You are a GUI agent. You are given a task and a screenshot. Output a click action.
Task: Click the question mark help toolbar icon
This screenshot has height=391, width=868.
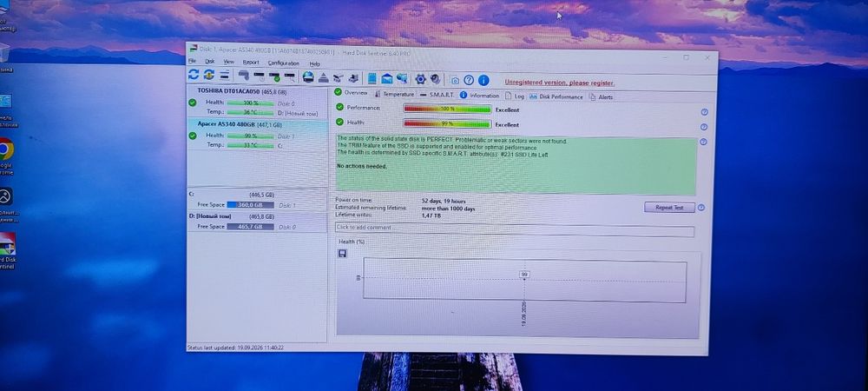click(x=469, y=80)
